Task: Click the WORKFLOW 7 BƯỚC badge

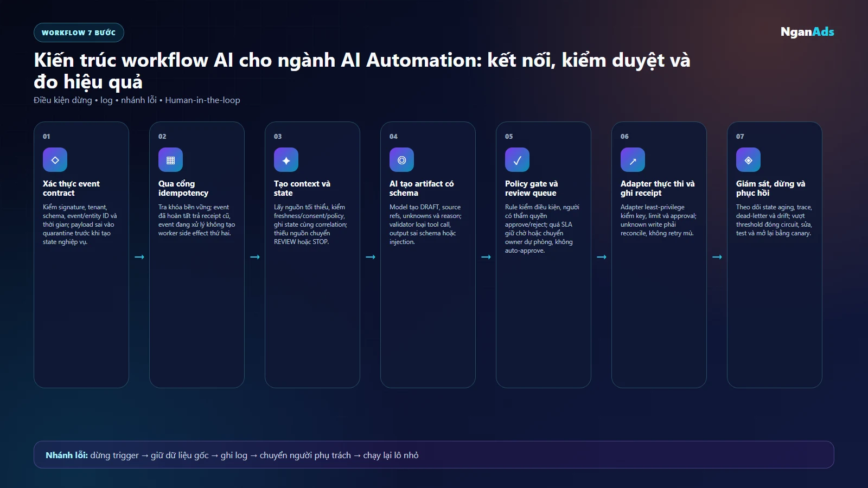Action: point(79,33)
